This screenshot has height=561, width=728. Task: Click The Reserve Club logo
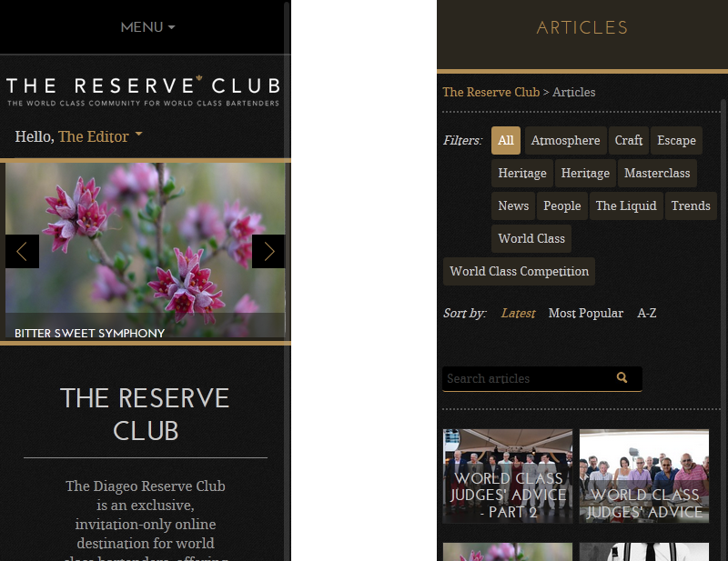point(144,91)
